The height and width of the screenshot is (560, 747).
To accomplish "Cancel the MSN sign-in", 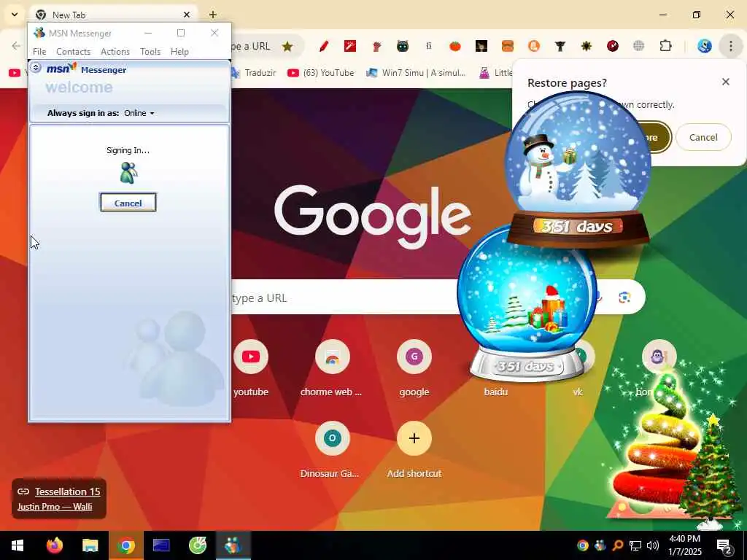I will [128, 203].
